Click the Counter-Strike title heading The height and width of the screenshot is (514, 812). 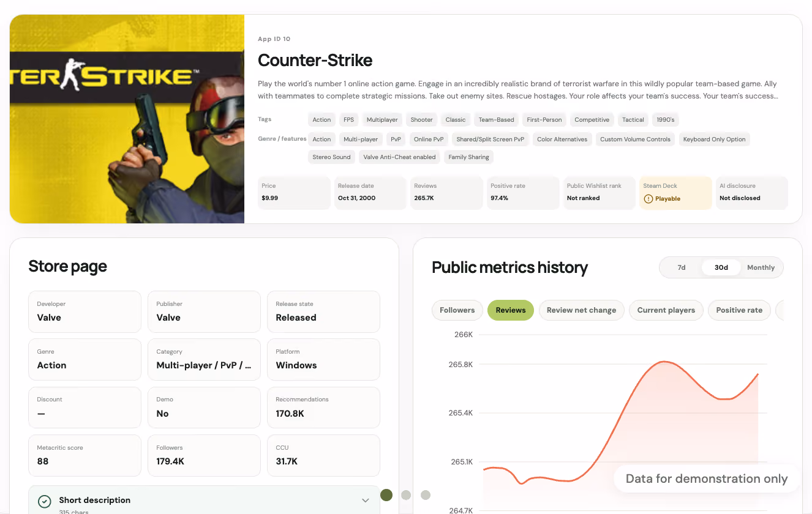tap(315, 60)
